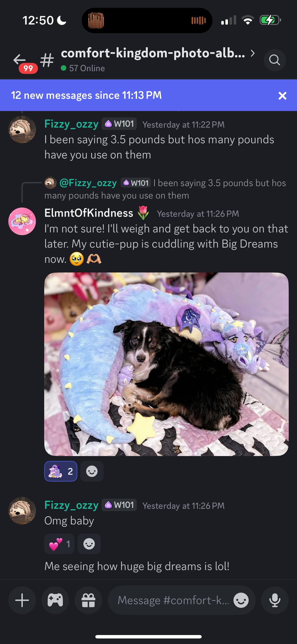Go back using the arrow icon

pos(20,60)
